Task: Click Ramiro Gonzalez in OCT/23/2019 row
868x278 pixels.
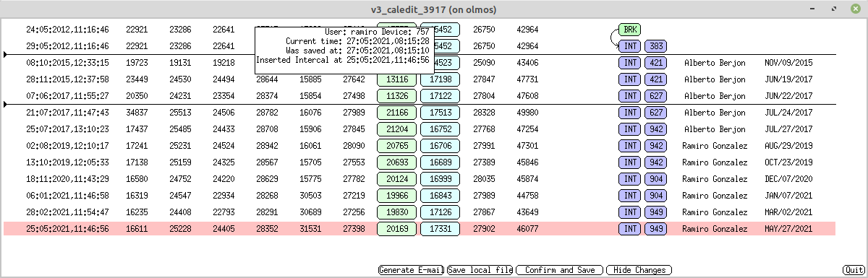Action: point(715,162)
